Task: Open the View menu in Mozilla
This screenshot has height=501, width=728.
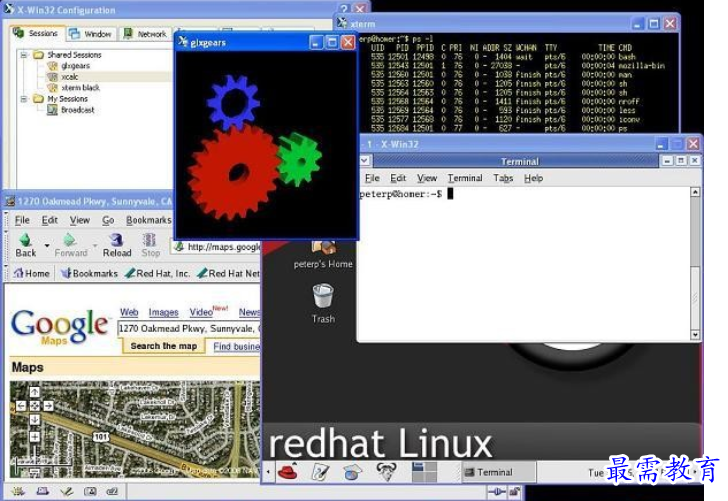Action: click(x=80, y=220)
